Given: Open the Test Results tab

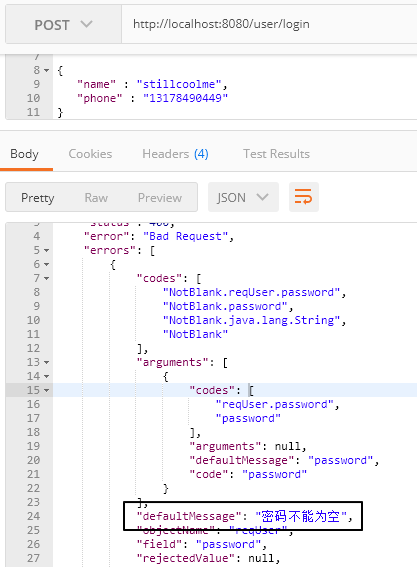Looking at the screenshot, I should 276,154.
